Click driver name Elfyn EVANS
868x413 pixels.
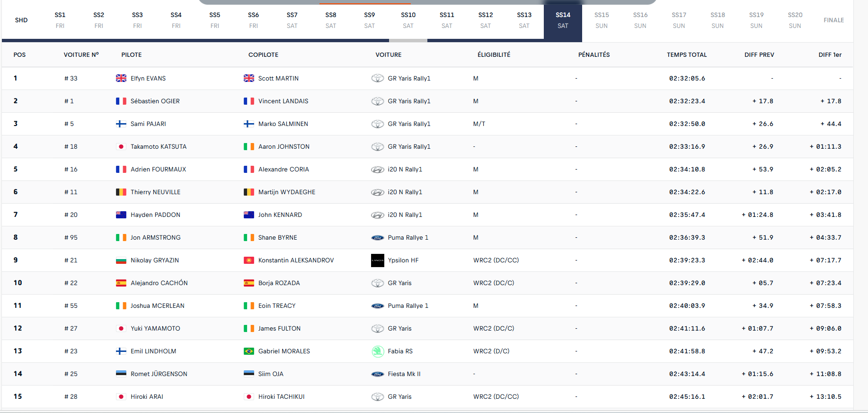point(148,79)
